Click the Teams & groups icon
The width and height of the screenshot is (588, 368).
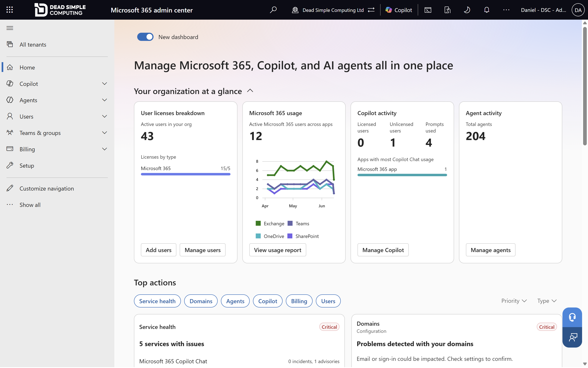click(x=10, y=133)
